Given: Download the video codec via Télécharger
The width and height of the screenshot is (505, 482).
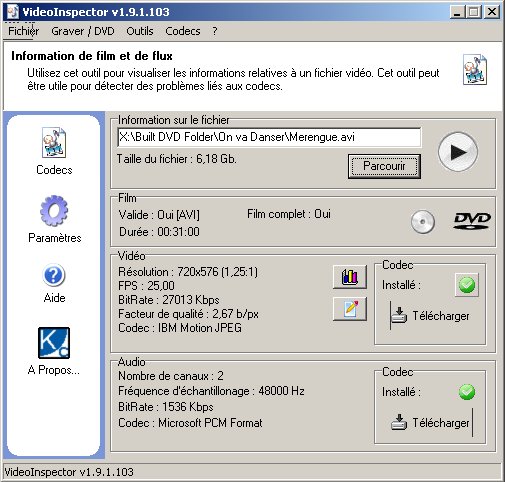Looking at the screenshot, I should 430,316.
